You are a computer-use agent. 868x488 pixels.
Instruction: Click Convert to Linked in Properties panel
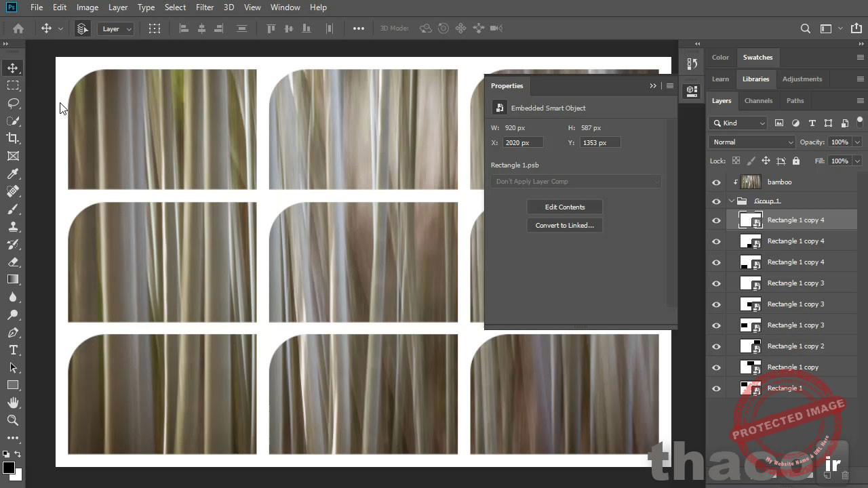(564, 225)
